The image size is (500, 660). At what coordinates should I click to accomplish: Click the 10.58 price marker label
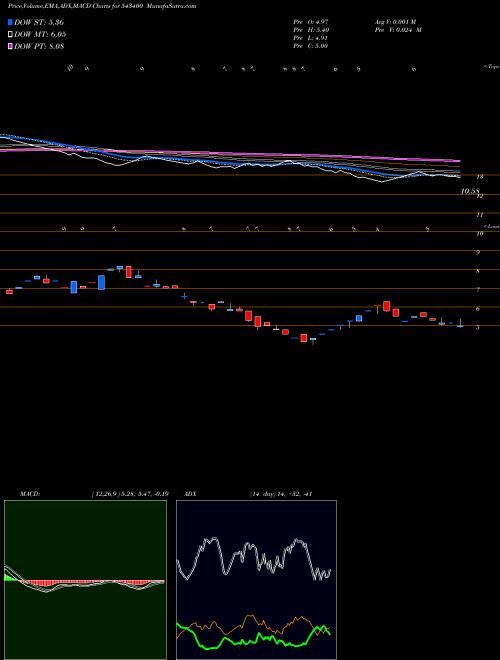[470, 191]
